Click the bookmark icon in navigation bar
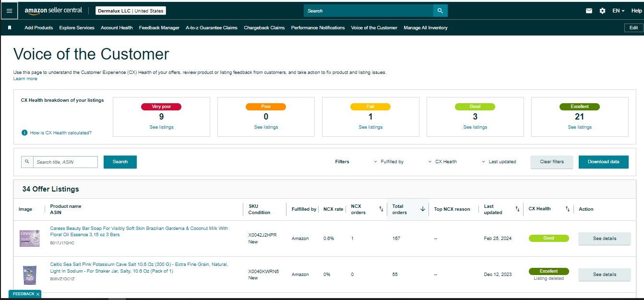The image size is (644, 300). 9,28
